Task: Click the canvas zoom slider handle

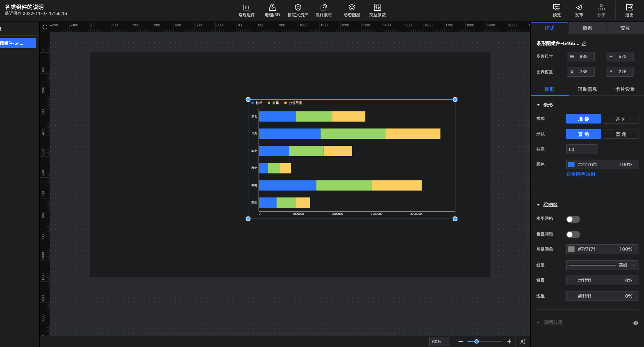Action: tap(477, 341)
